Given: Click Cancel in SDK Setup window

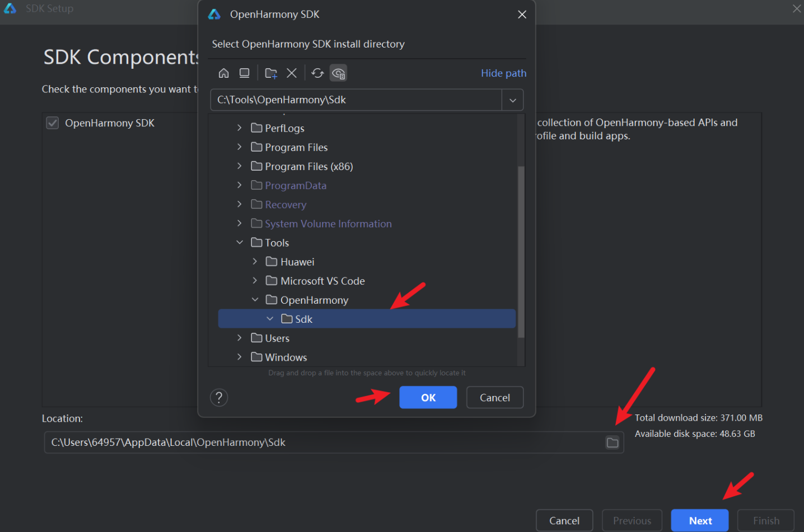Looking at the screenshot, I should click(x=564, y=521).
